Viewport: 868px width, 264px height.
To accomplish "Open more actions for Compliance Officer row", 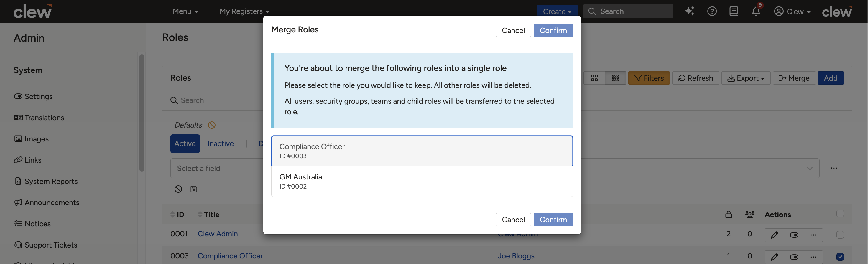I will 813,257.
